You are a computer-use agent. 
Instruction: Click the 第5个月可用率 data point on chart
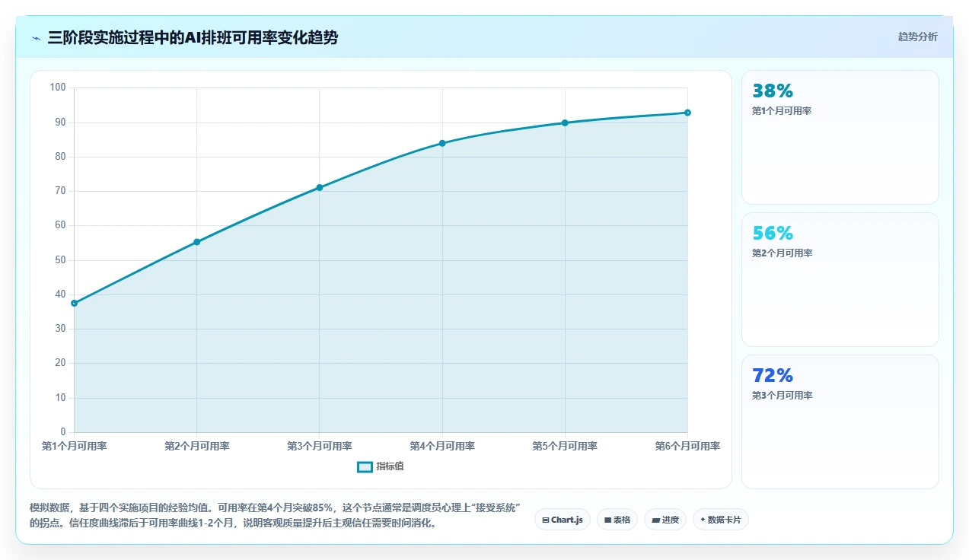click(565, 123)
